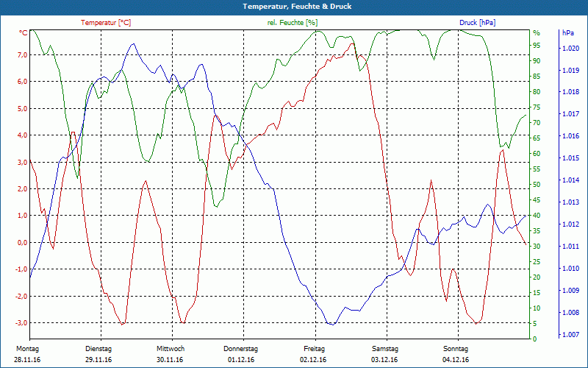
Task: Click the 'Freitag' day label
Action: point(315,349)
